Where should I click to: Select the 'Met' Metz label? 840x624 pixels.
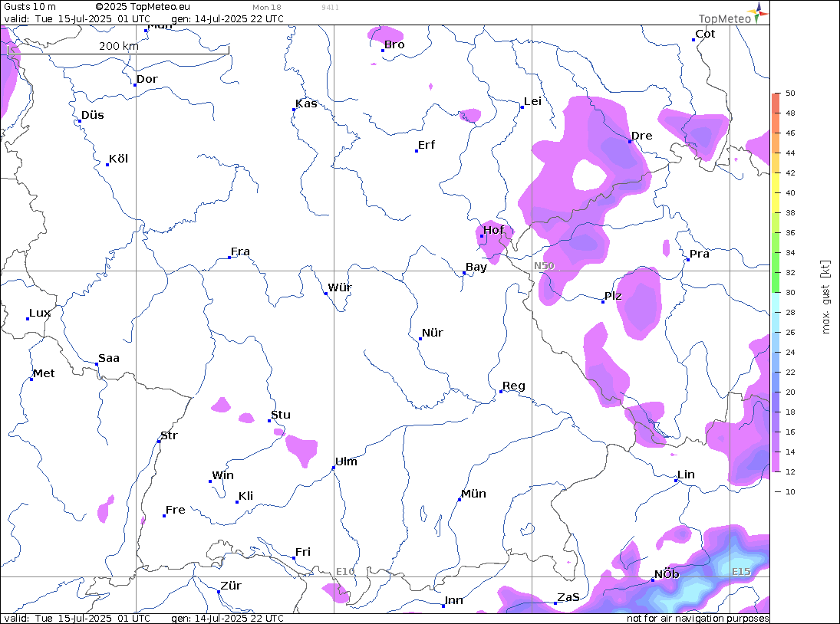pos(44,373)
